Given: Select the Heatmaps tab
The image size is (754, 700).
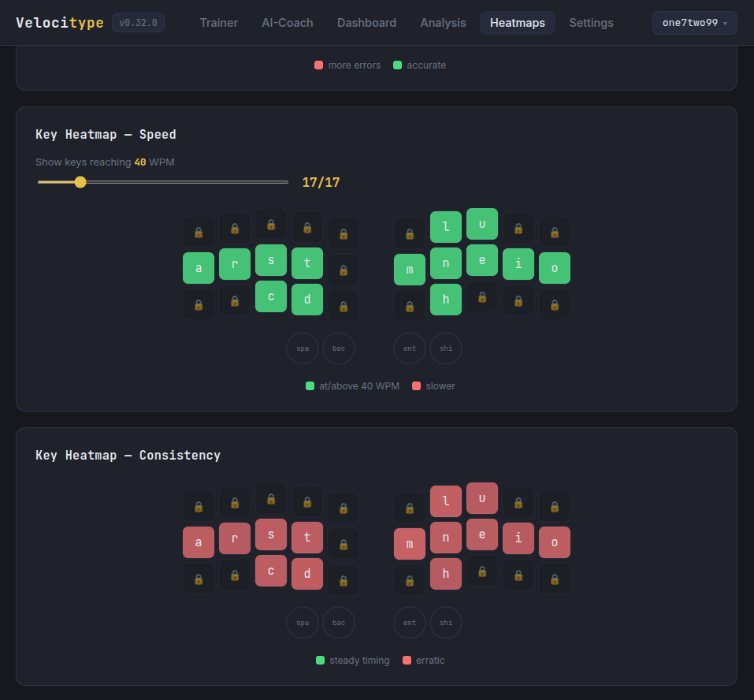Looking at the screenshot, I should (x=518, y=23).
